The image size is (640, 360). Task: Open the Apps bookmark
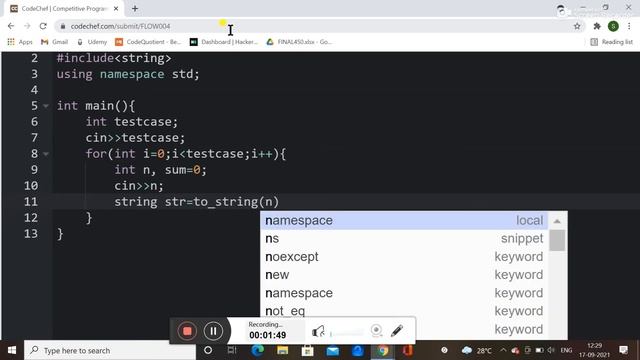point(20,42)
